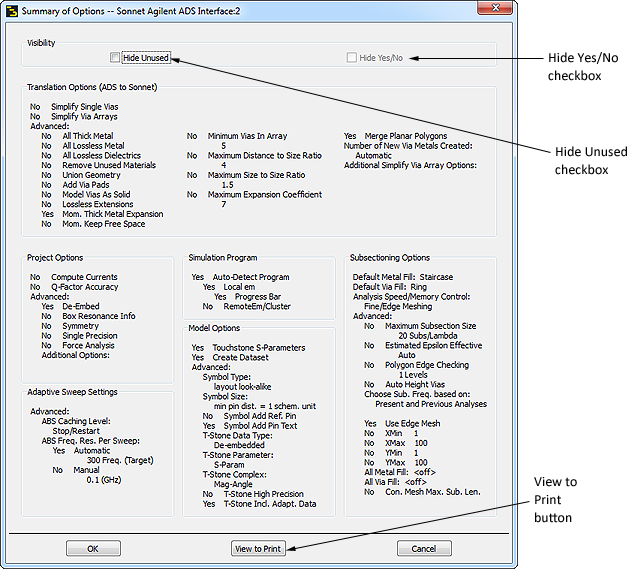634x569 pixels.
Task: Click 'Symbol Add Pin Text' entry
Action: point(260,425)
